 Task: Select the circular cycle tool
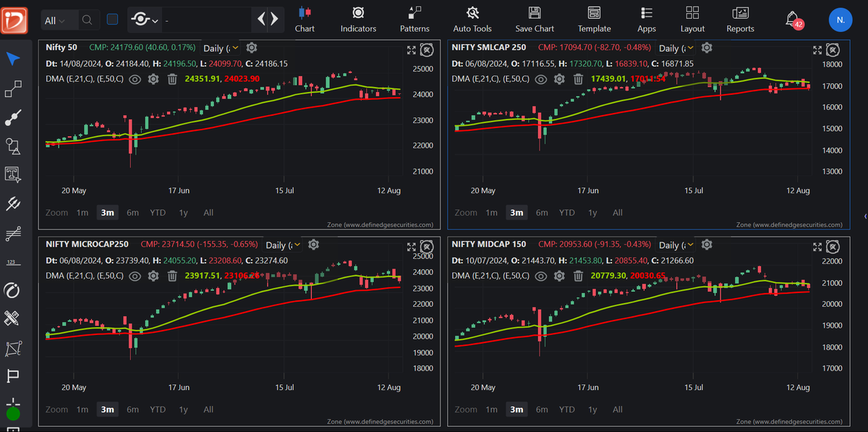[x=12, y=290]
